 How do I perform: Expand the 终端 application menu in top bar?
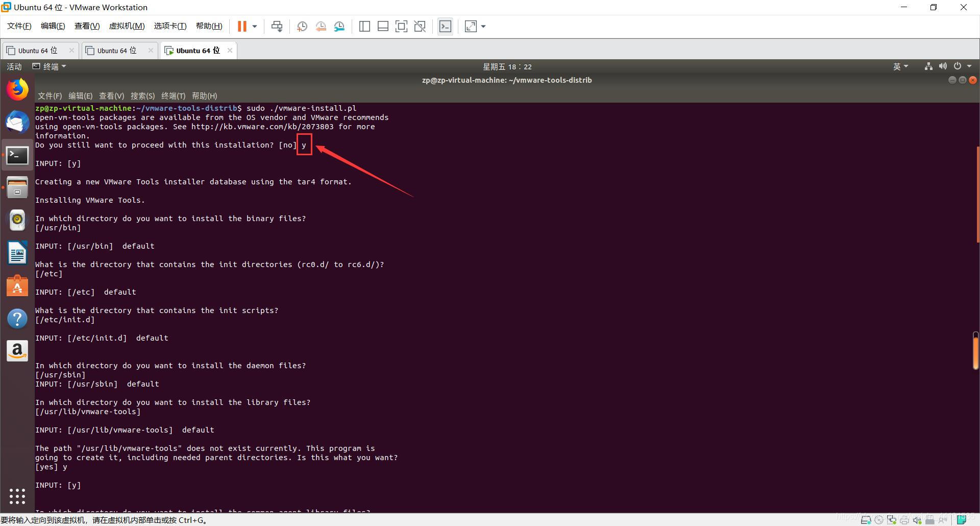(x=49, y=66)
